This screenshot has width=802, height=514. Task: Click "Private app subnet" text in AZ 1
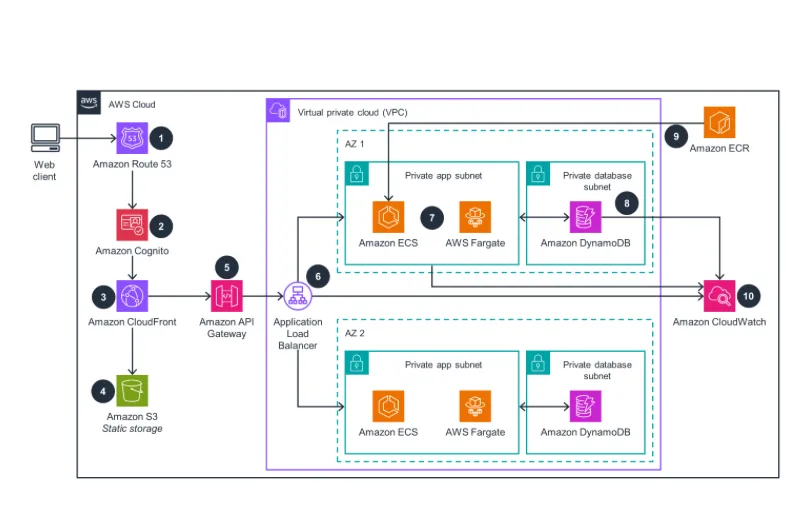point(443,176)
